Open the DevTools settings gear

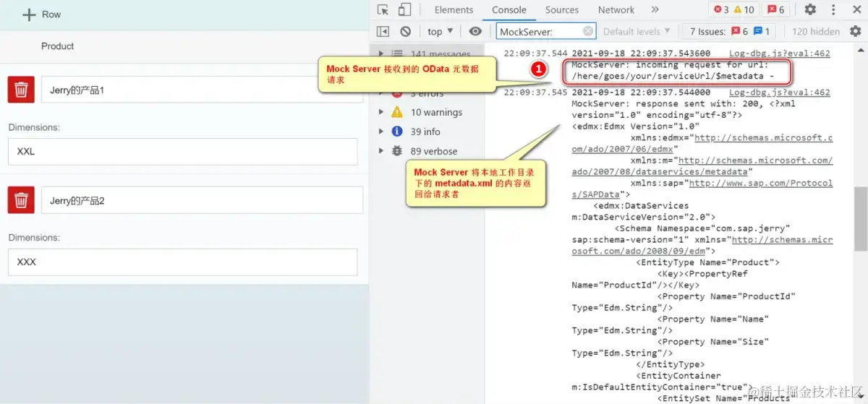tap(810, 9)
